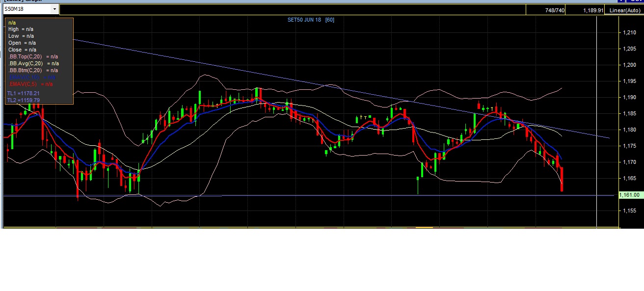Open the S50M18 symbol dropdown arrow
Image resolution: width=644 pixels, height=291 pixels.
click(54, 9)
